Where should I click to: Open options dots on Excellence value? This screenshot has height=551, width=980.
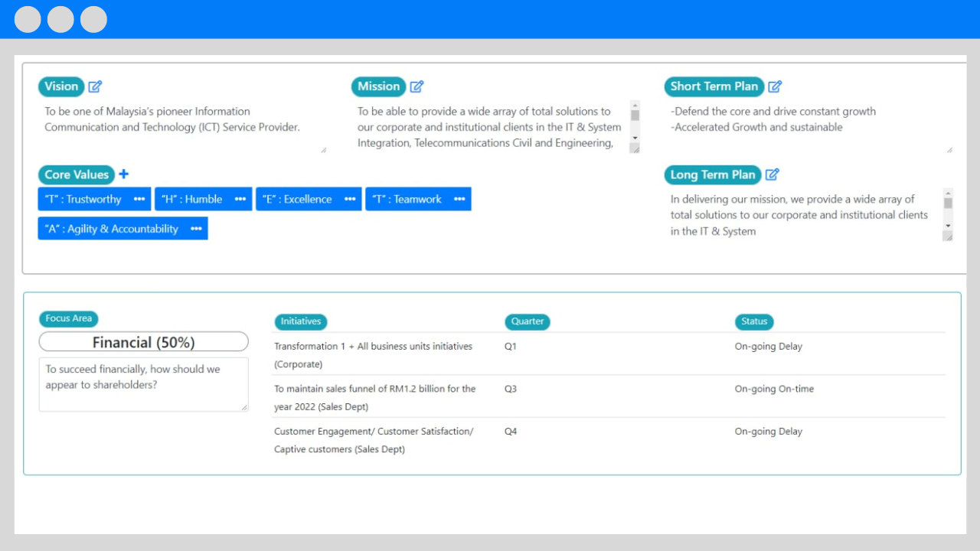pos(350,199)
